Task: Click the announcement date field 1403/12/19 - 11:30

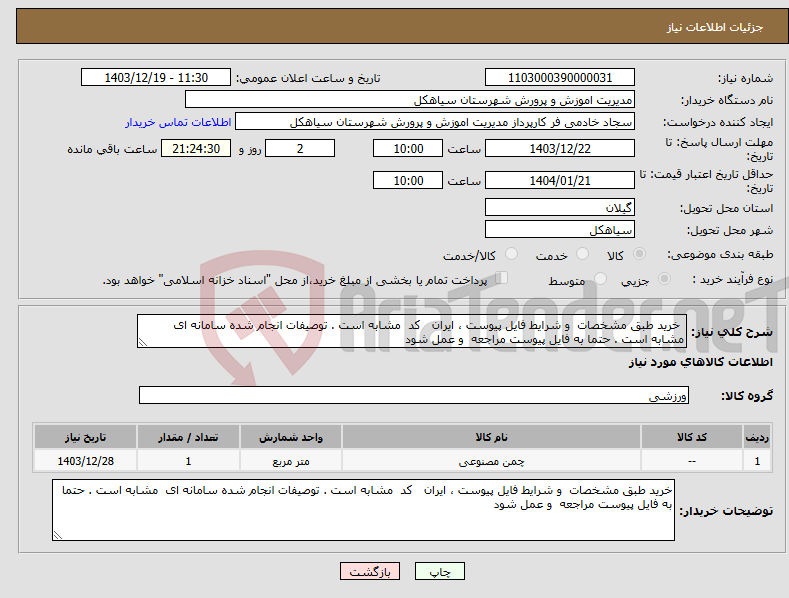Action: point(156,78)
